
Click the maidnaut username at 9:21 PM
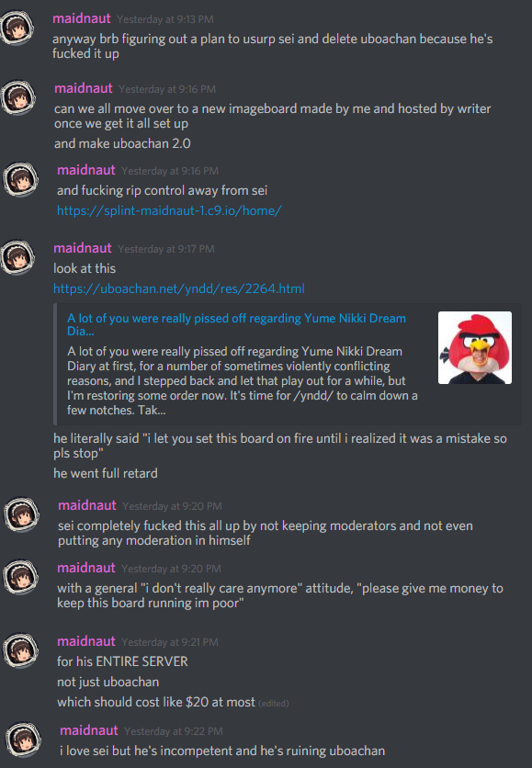pyautogui.click(x=86, y=641)
